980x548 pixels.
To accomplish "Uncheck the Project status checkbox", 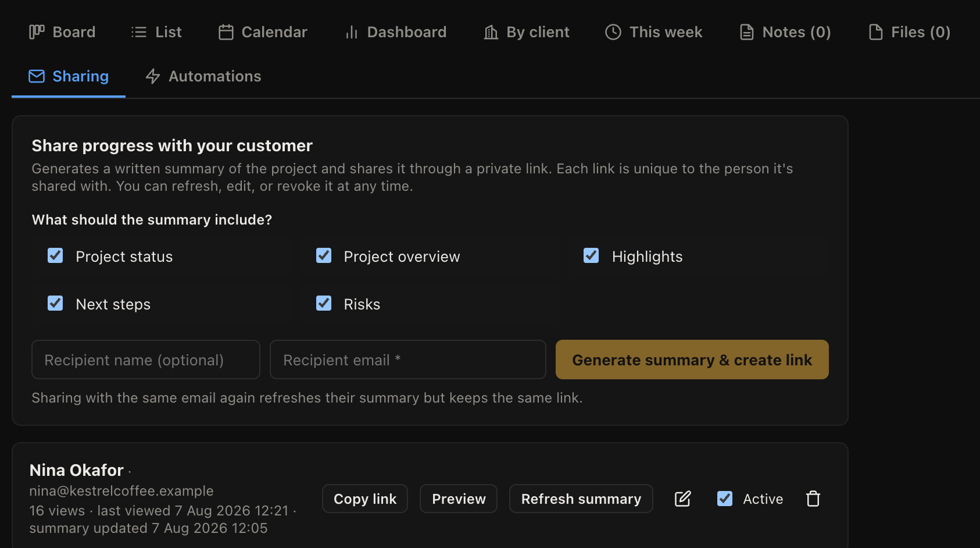I will (55, 256).
